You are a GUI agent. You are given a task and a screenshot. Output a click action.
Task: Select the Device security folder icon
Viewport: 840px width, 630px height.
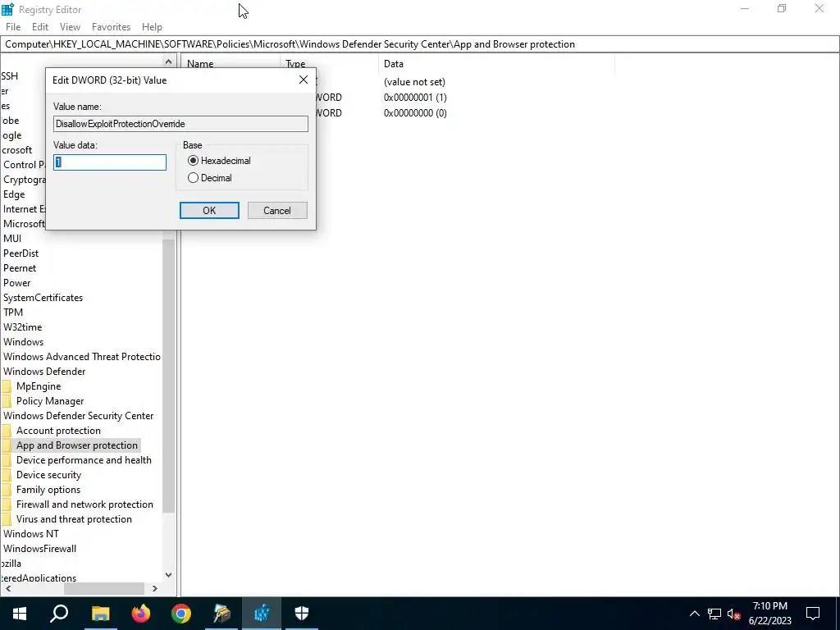[7, 475]
